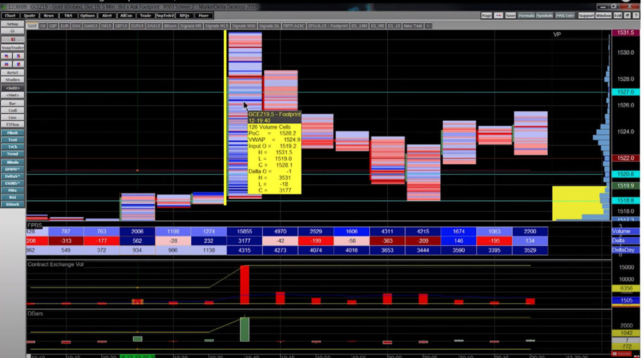This screenshot has width=644, height=358.
Task: Click the red dots icon beside Page
Action: pos(498,15)
